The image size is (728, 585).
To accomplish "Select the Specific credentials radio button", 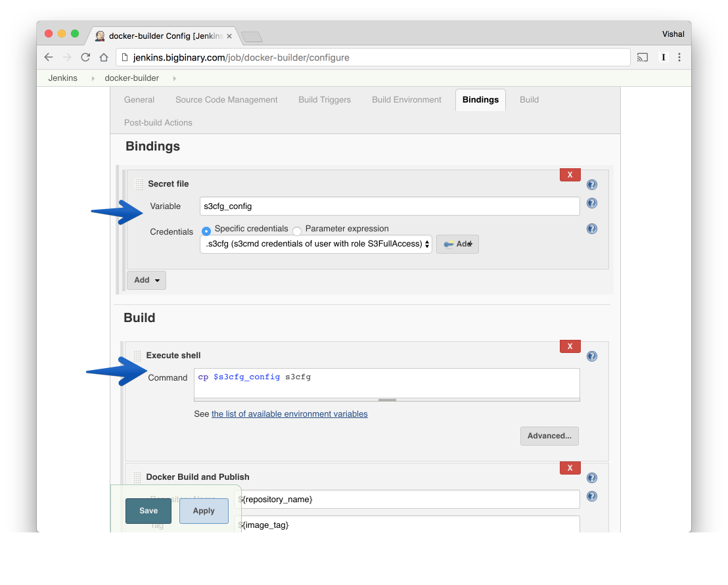I will point(206,229).
